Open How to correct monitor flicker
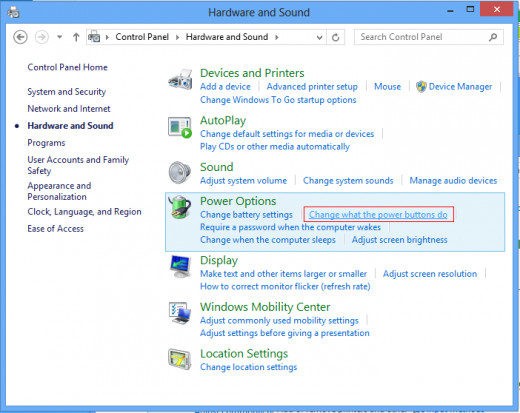Screen dimensions: 520x413 [285, 287]
